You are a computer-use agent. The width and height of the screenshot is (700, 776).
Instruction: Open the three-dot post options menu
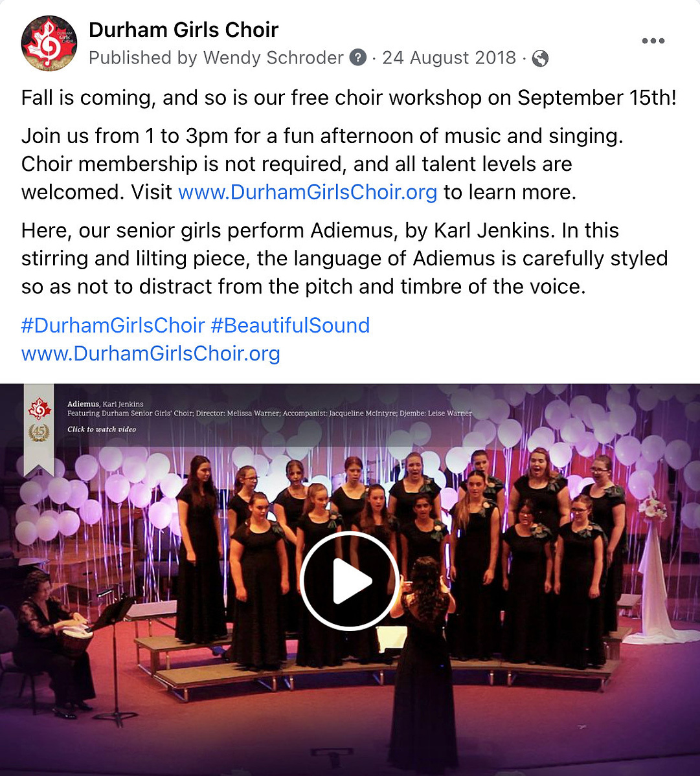pos(653,41)
